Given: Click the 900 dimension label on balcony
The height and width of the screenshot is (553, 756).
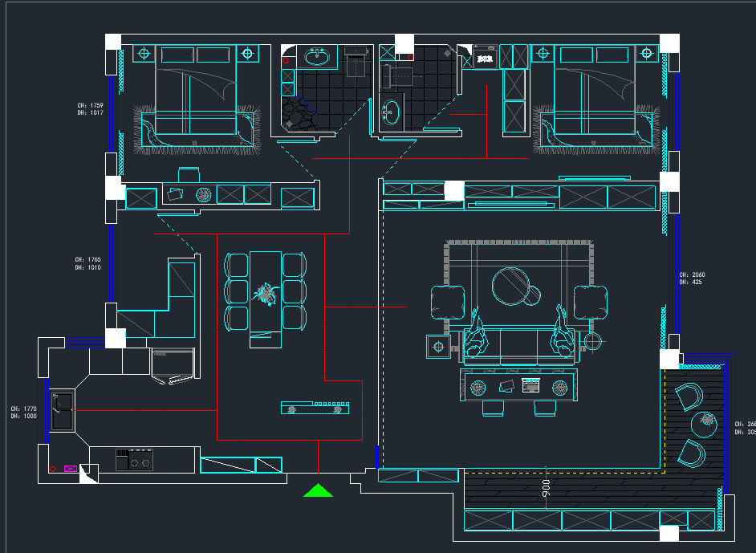Looking at the screenshot, I should pos(546,489).
